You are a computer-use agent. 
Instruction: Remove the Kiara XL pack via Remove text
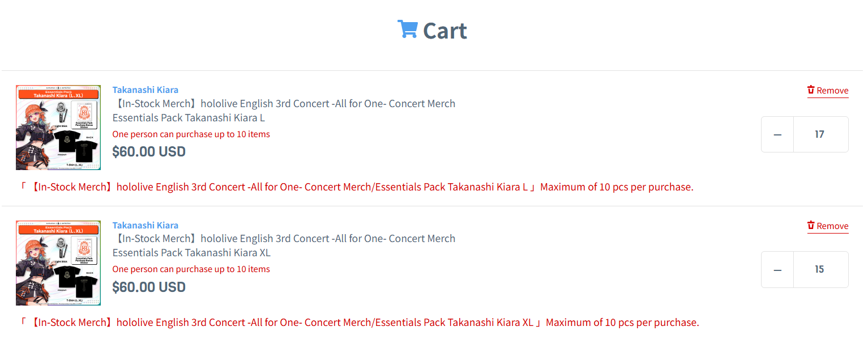pos(832,226)
